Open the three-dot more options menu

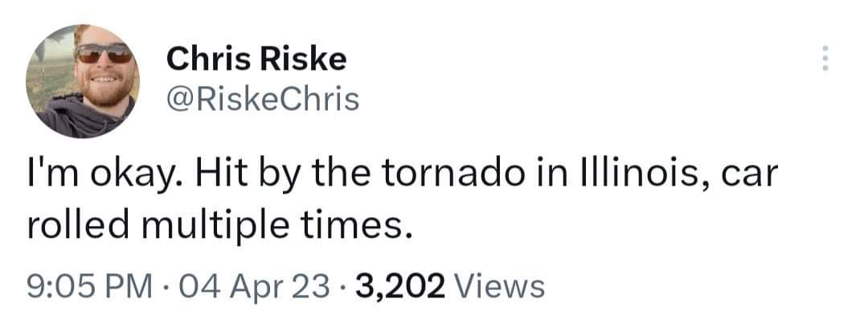(825, 58)
